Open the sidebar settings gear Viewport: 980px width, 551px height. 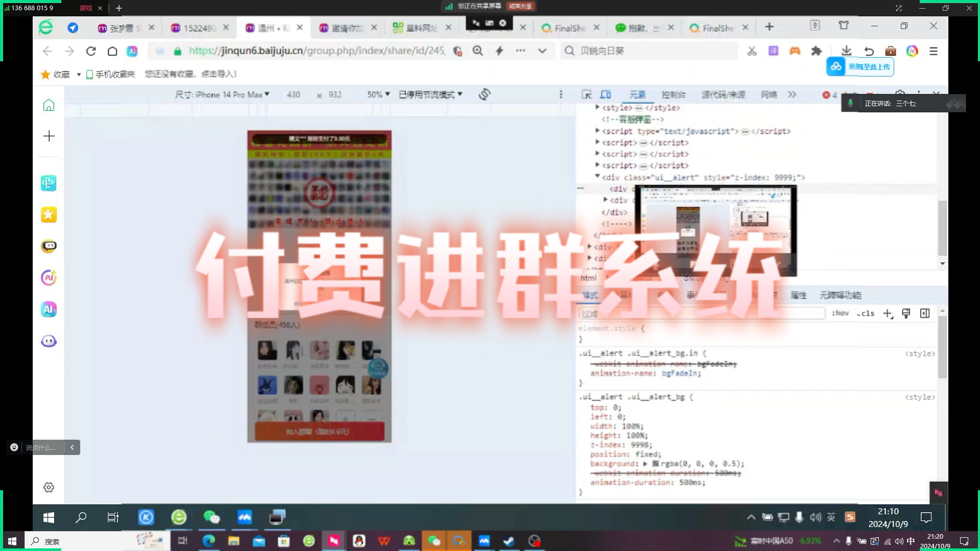[49, 487]
